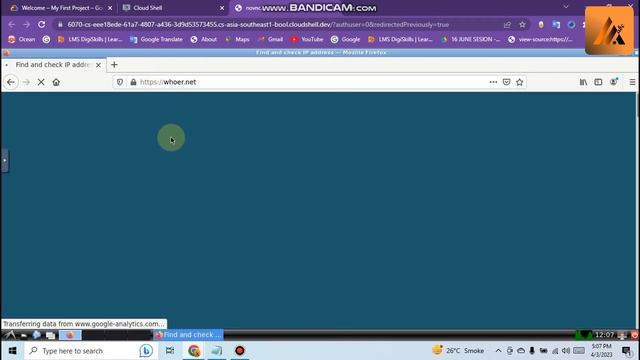Open Chrome from the Windows taskbar
Screen dimensions: 640x360
coord(194,351)
